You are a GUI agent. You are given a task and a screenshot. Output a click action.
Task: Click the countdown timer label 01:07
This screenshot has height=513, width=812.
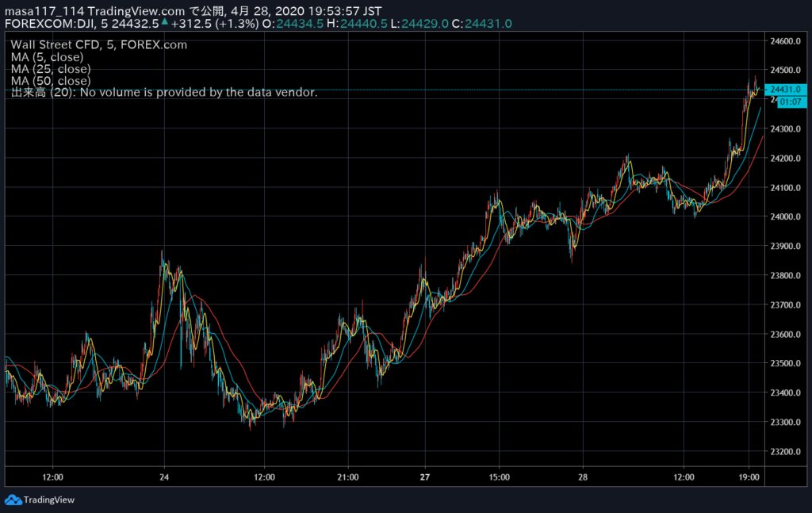point(791,102)
